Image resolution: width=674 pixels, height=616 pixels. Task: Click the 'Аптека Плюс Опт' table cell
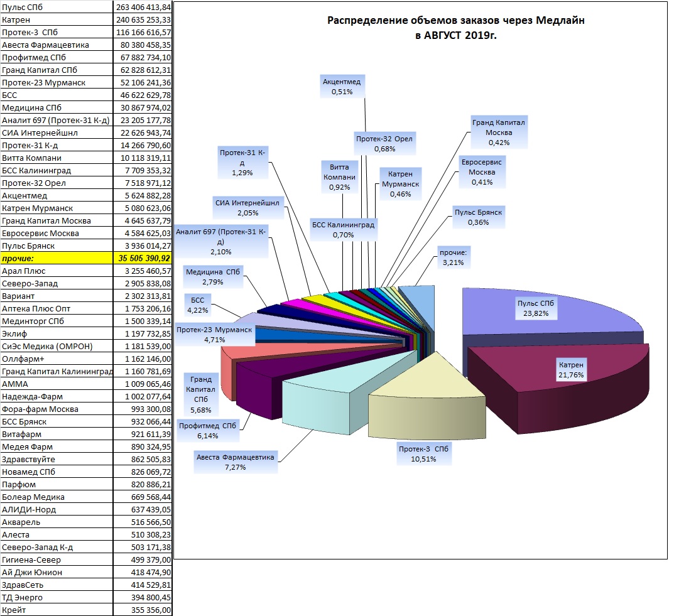(57, 308)
